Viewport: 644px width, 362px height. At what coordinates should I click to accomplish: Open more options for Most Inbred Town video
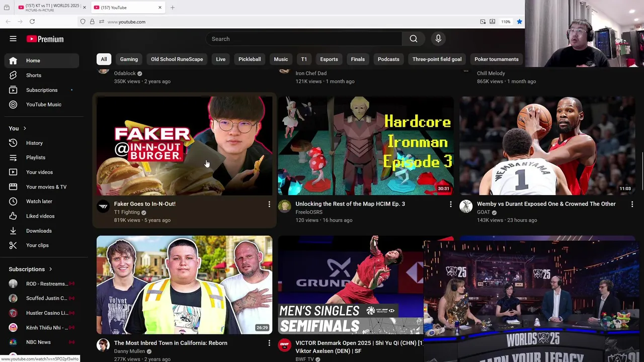(269, 343)
